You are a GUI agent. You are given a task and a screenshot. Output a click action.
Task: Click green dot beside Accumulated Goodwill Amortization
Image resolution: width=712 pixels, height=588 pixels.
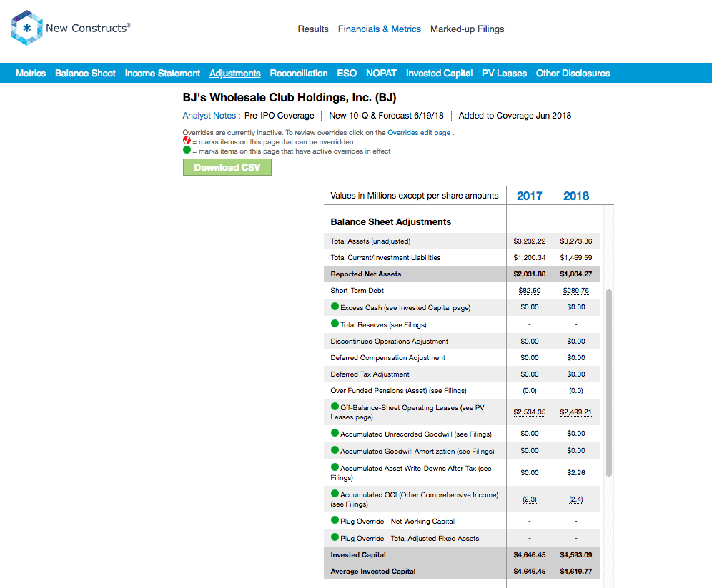335,450
